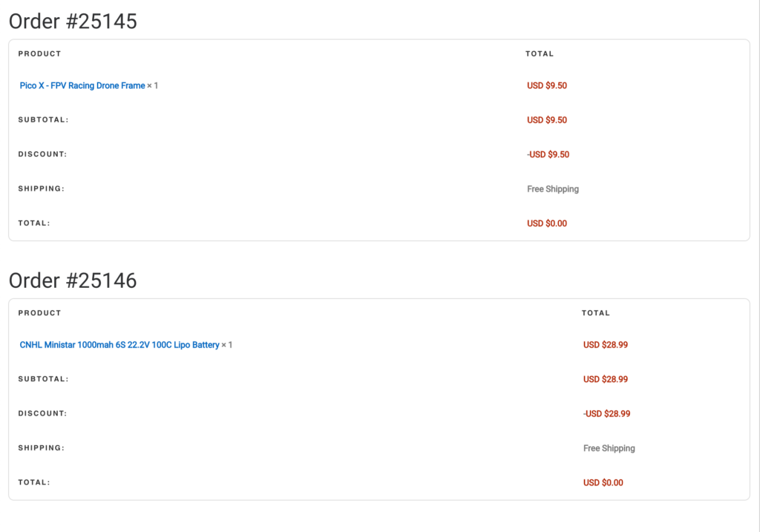This screenshot has width=760, height=532.
Task: Click Free Shipping text in Order #25146
Action: click(609, 448)
